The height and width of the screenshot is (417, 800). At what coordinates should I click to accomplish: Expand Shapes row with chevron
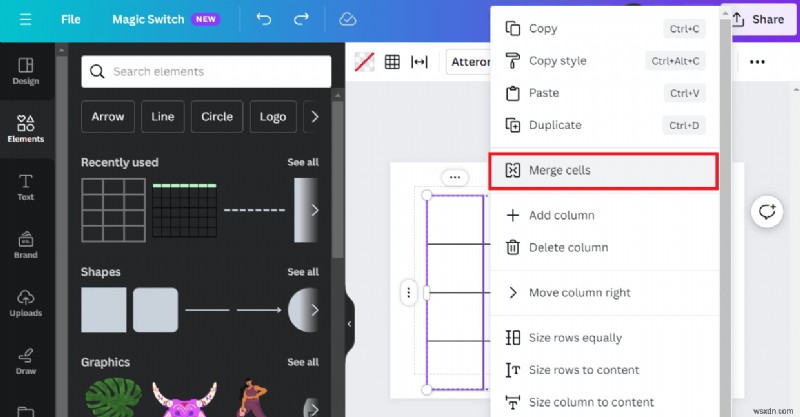(315, 310)
